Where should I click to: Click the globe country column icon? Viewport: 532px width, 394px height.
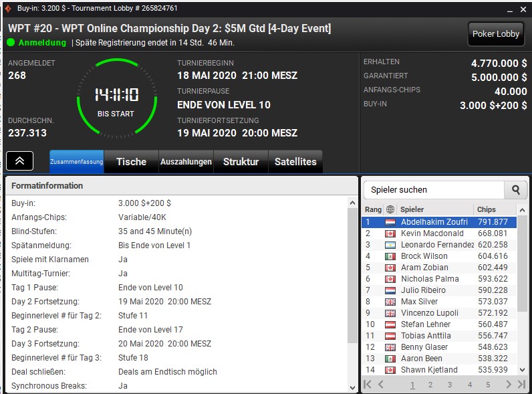[390, 209]
